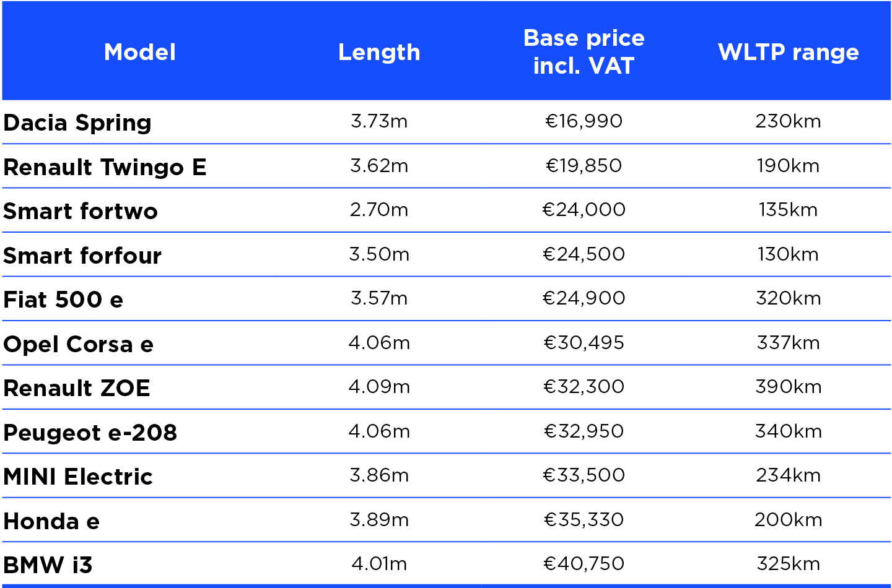Click the Peugeot e-208 model name
Image resolution: width=892 pixels, height=588 pixels.
pos(90,433)
